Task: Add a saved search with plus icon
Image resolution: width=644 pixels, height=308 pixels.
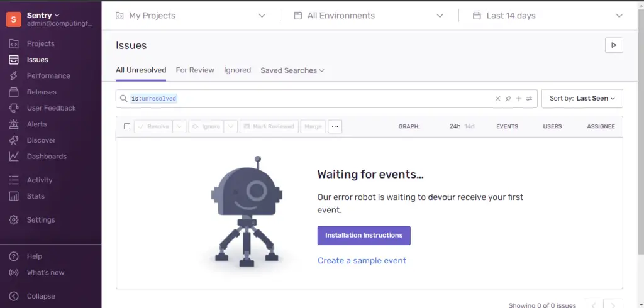Action: 519,99
